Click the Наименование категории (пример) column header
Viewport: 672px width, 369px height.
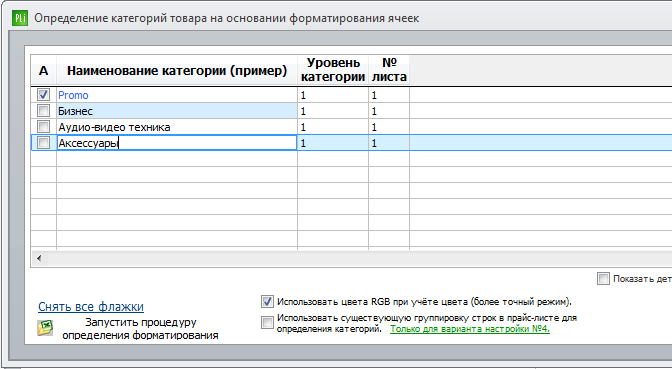point(177,71)
